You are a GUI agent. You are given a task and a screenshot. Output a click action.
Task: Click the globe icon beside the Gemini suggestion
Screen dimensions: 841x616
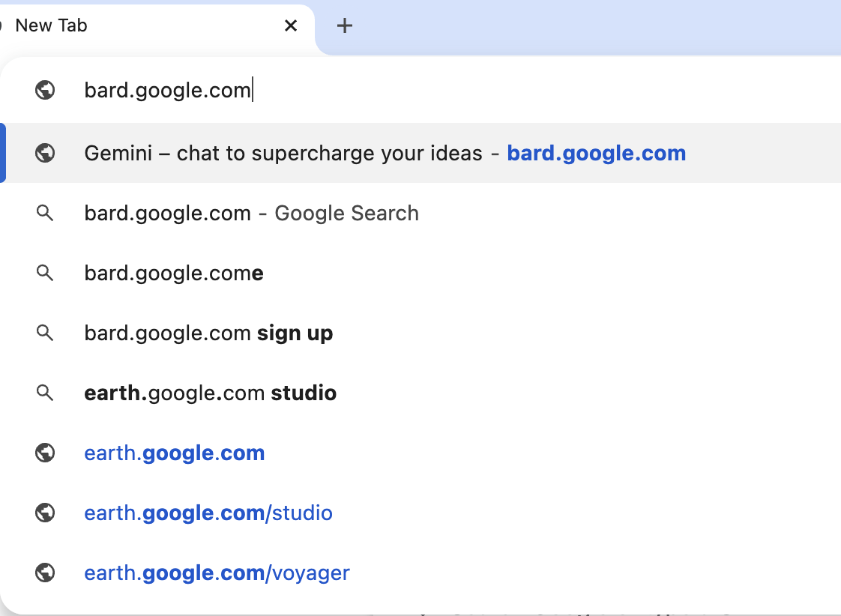point(45,154)
